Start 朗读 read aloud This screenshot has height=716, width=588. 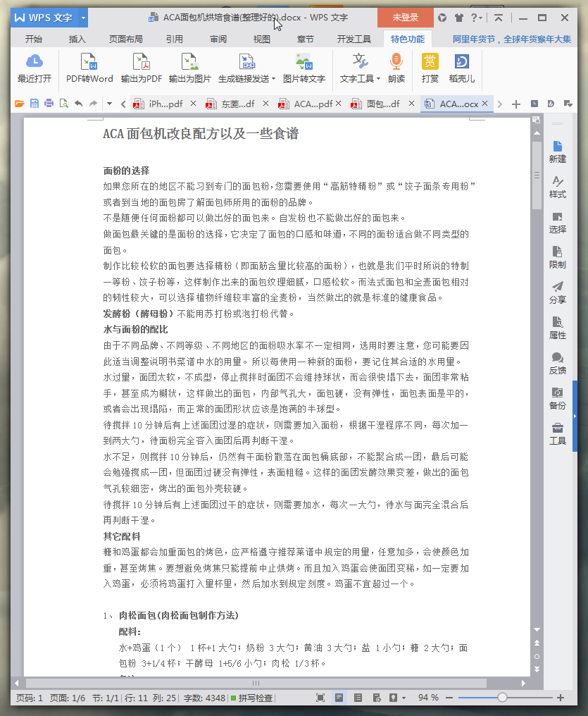(396, 68)
